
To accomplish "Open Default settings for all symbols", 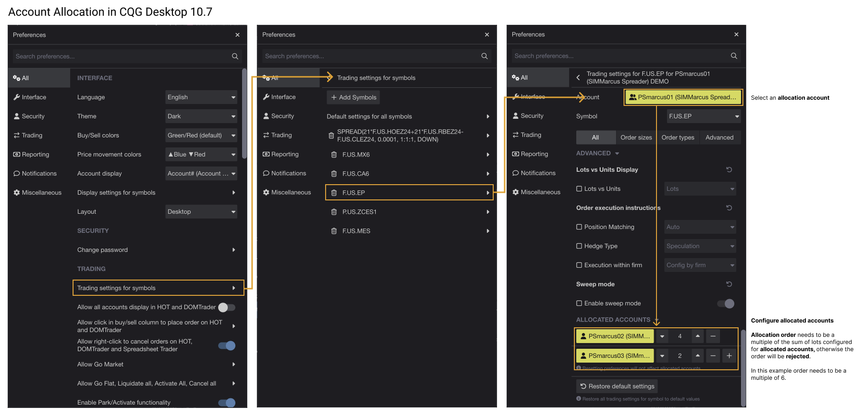I will pos(409,116).
